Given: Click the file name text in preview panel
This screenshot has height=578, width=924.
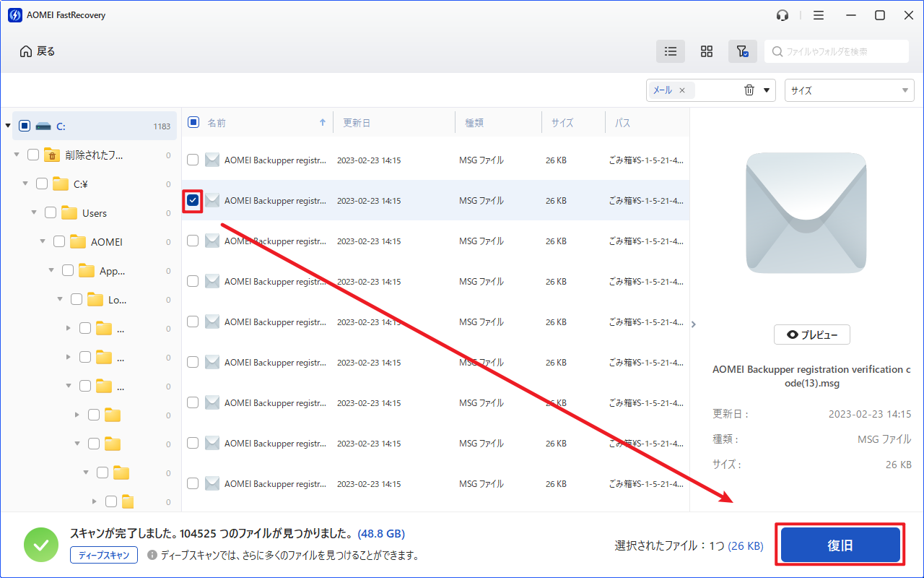Looking at the screenshot, I should [811, 376].
